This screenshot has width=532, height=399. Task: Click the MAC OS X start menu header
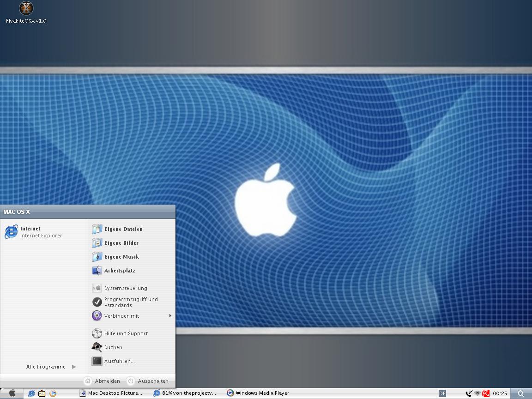pyautogui.click(x=88, y=212)
